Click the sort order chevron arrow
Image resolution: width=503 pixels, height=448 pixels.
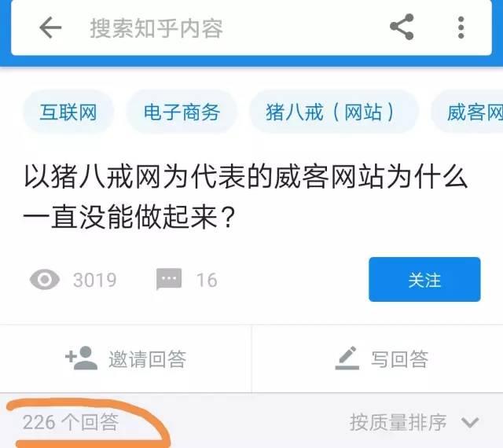coord(470,422)
